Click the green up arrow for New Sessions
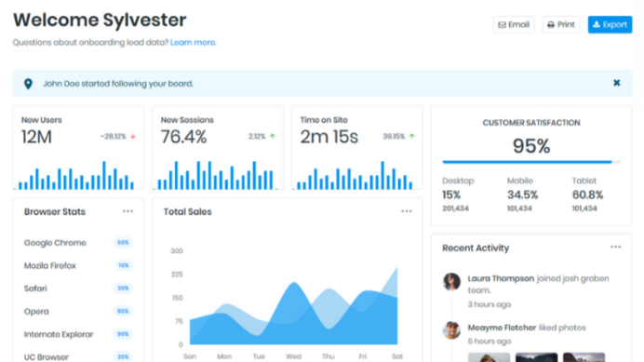The height and width of the screenshot is (362, 644). (x=273, y=136)
